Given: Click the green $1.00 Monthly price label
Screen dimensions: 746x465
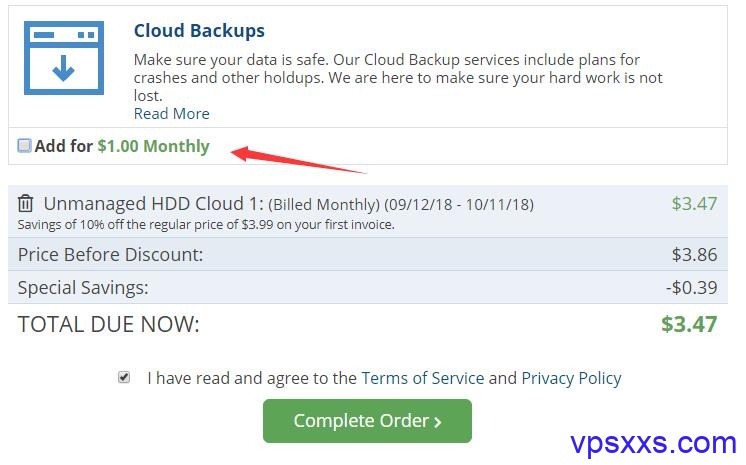Looking at the screenshot, I should (153, 146).
